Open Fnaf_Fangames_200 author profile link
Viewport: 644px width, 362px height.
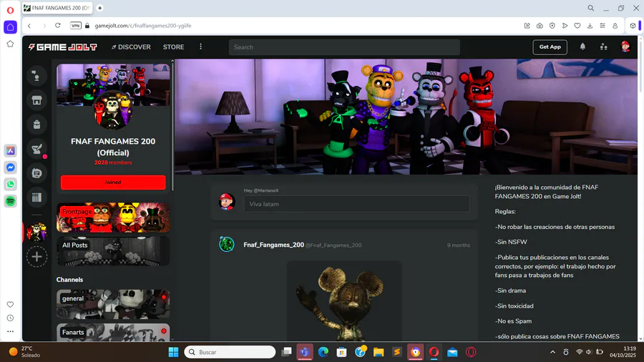point(273,245)
